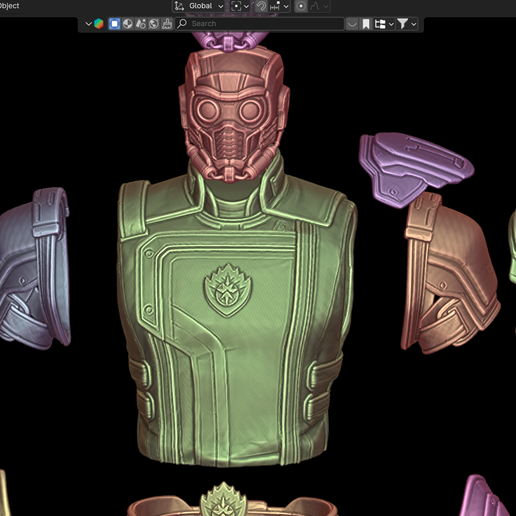Open the pivot point dropdown
The height and width of the screenshot is (516, 516).
[240, 6]
